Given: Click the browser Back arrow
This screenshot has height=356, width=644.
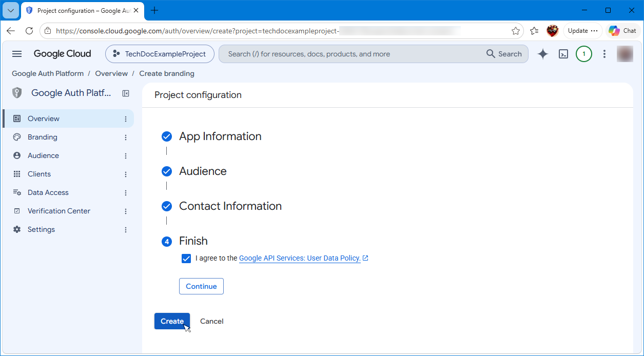Looking at the screenshot, I should [11, 31].
